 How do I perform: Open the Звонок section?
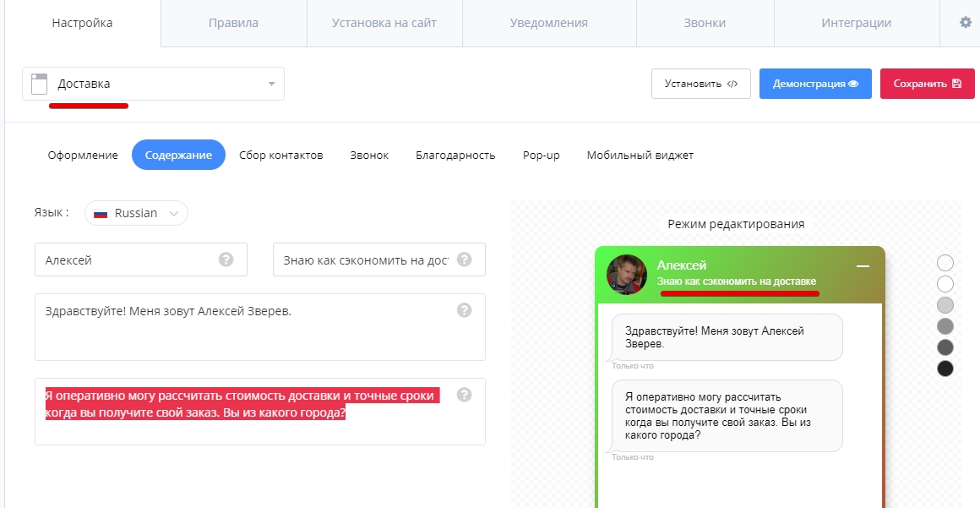coord(369,156)
